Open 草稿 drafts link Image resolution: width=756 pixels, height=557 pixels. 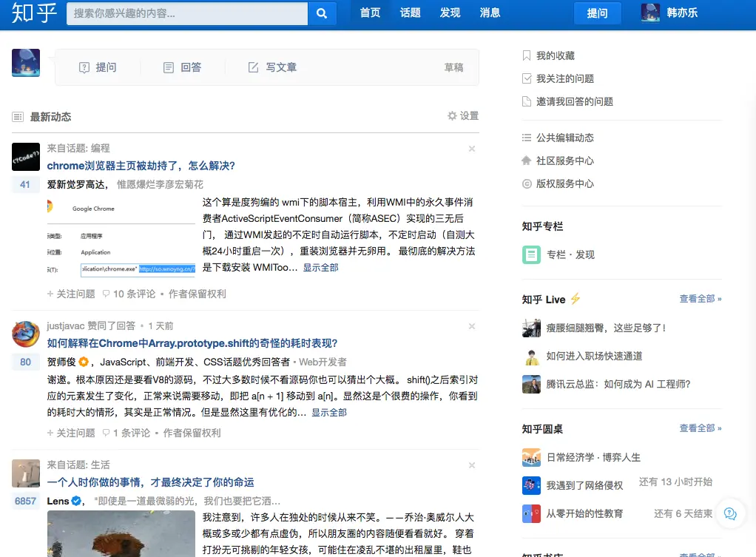(453, 67)
